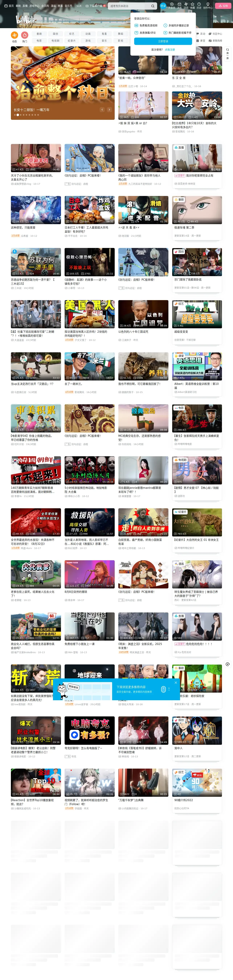Click the red 热门 channel icon
The width and height of the screenshot is (233, 980).
click(25, 35)
